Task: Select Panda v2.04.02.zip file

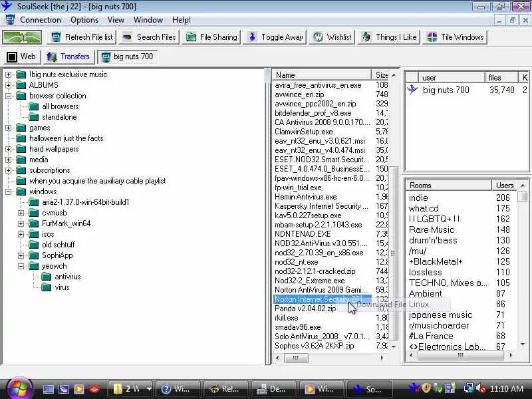Action: point(305,309)
